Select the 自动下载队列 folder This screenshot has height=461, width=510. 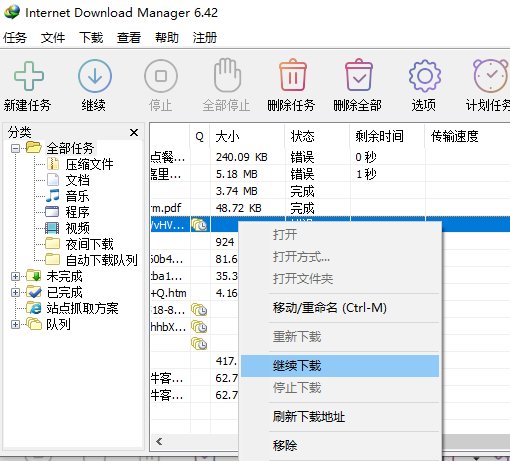(101, 260)
